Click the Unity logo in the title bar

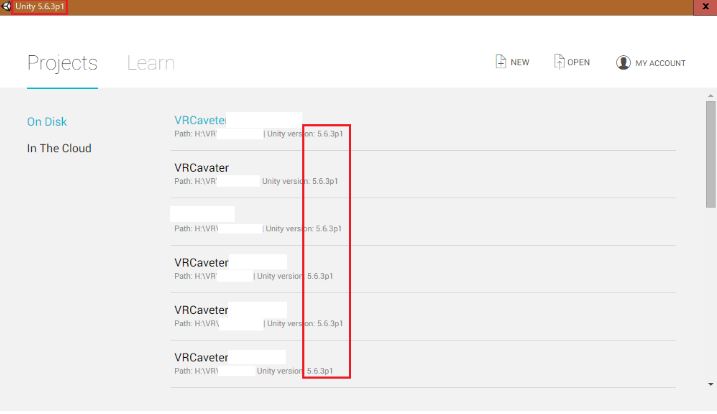[8, 7]
